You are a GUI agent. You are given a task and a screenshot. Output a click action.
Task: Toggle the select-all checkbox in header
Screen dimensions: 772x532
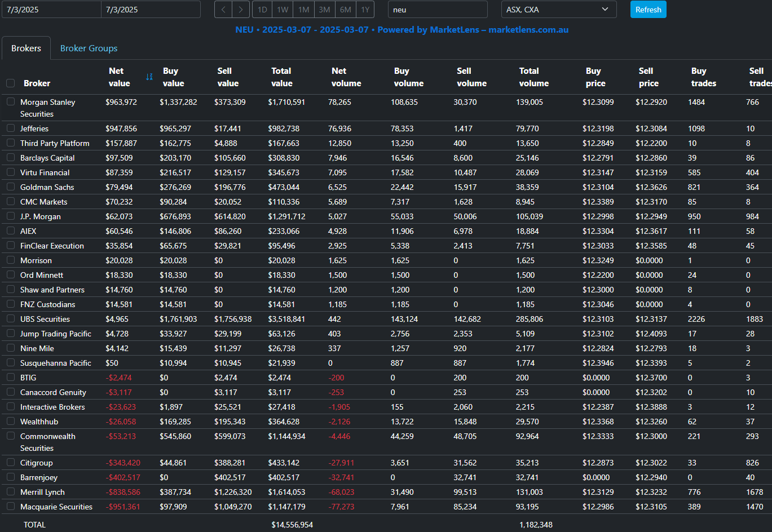point(11,83)
